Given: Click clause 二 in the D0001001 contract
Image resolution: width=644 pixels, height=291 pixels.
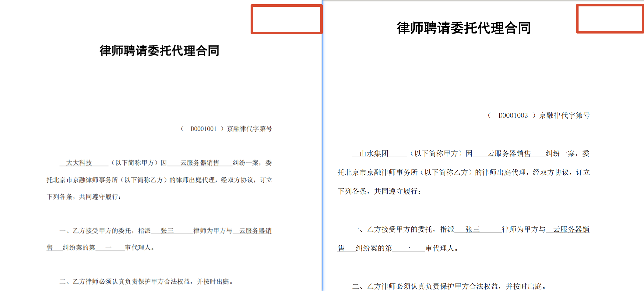Looking at the screenshot, I should pyautogui.click(x=146, y=281).
